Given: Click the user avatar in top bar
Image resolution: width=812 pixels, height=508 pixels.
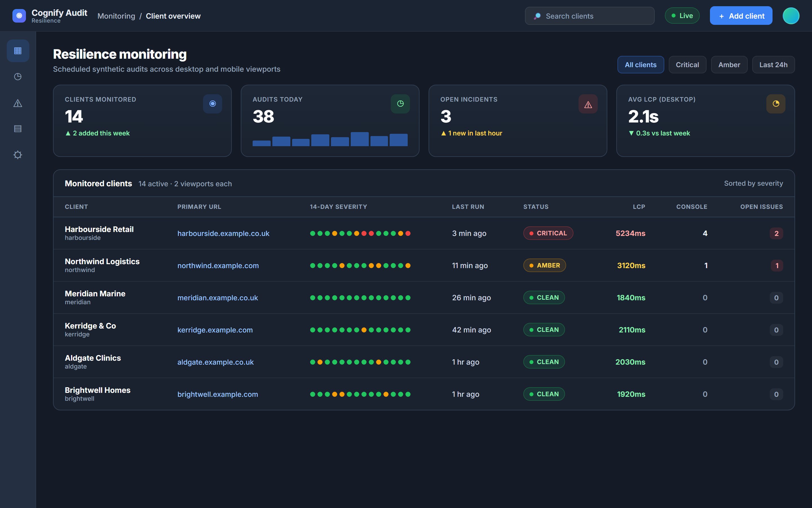Looking at the screenshot, I should click(x=791, y=16).
